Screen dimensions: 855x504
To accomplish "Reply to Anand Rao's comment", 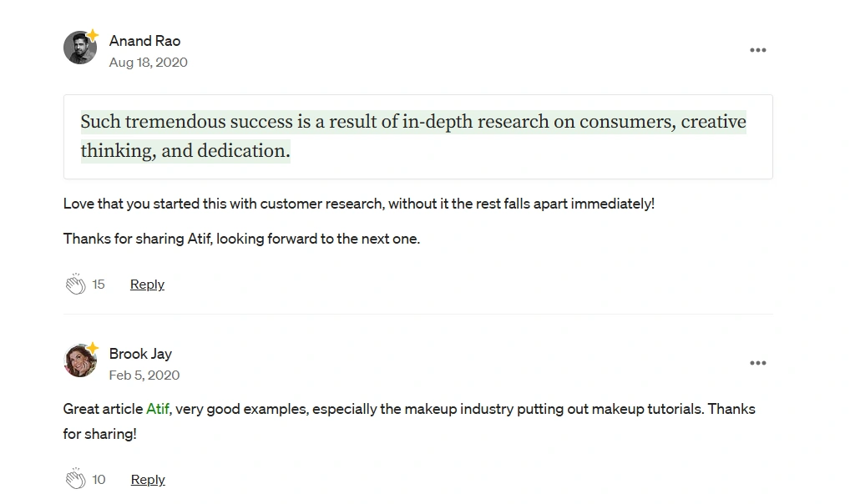I will point(147,285).
